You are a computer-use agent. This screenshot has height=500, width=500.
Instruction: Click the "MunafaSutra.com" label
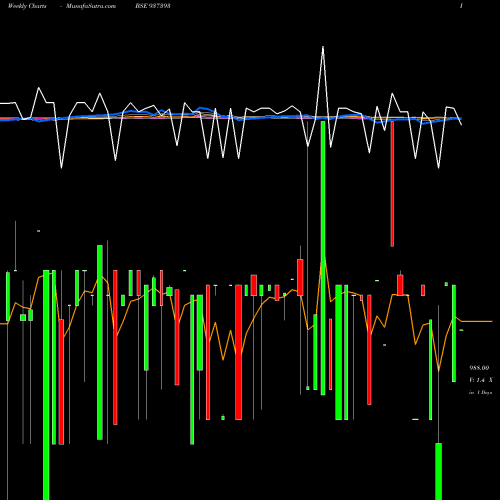91,6
